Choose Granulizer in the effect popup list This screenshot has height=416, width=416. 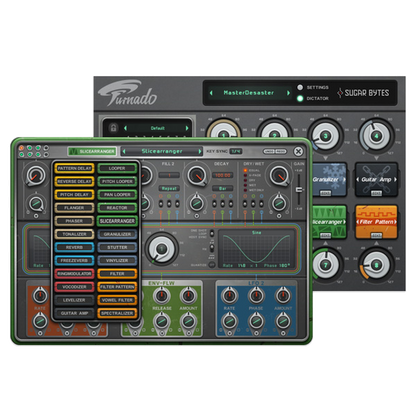click(x=117, y=234)
